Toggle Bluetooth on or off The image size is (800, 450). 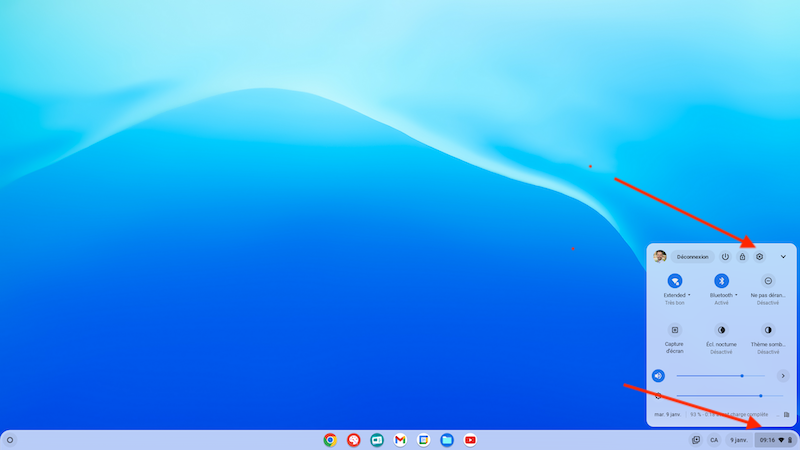(x=721, y=281)
